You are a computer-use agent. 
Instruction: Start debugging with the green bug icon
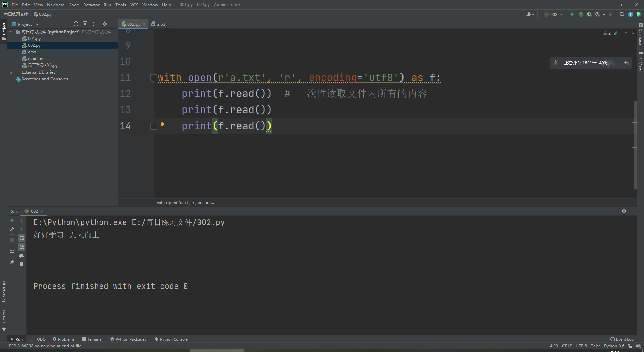(x=581, y=14)
